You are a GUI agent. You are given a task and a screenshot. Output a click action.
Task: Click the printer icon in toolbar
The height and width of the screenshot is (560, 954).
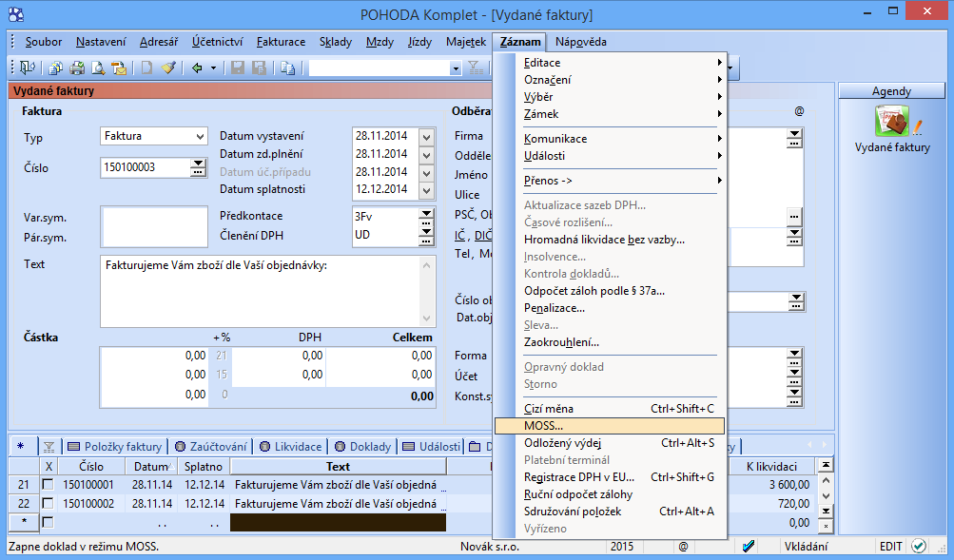point(77,68)
